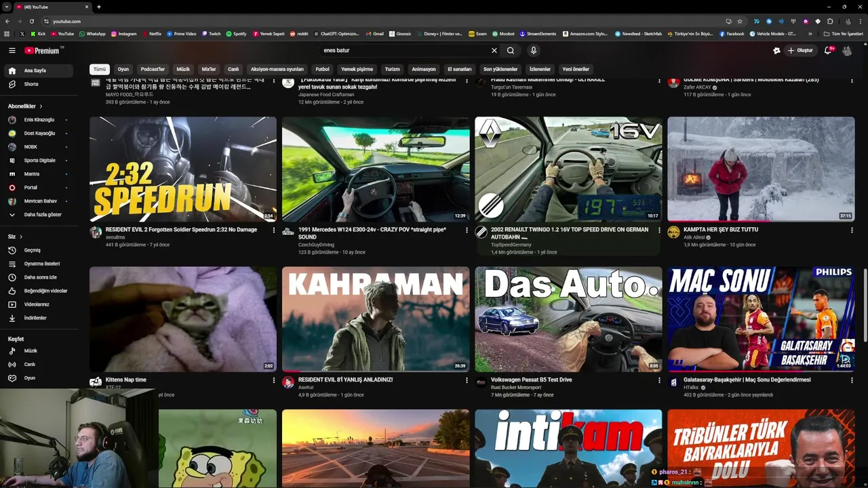Open options menu for Renault Twingo video
Screen dimensions: 868x488
(659, 230)
